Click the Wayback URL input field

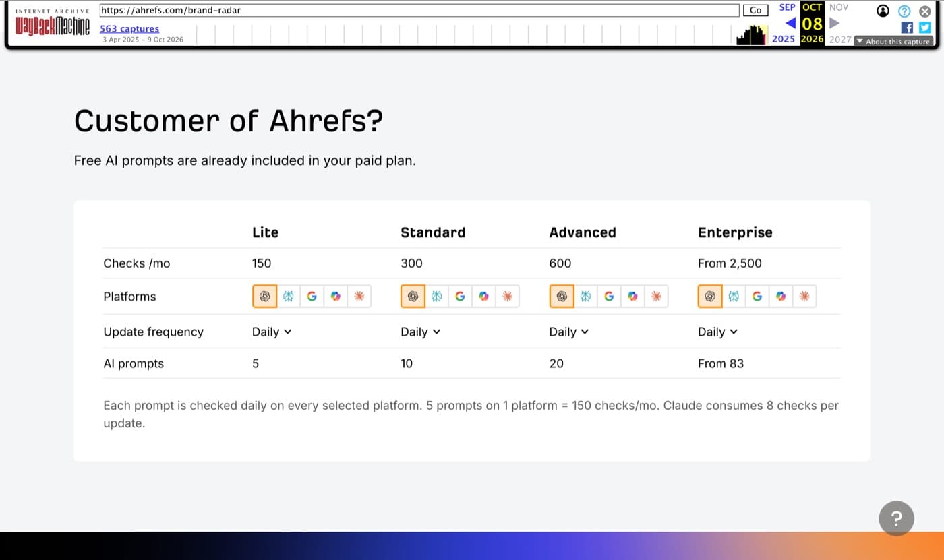pos(419,10)
